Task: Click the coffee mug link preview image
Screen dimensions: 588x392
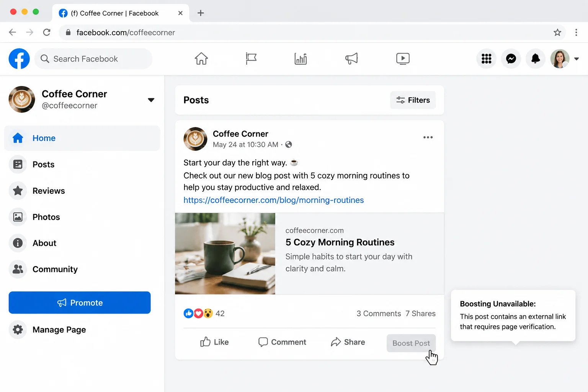Action: [x=225, y=254]
